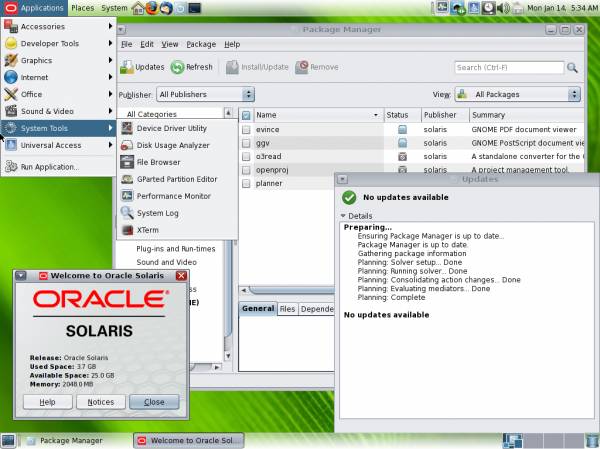Expand the Office submenu
Viewport: 600px width, 449px height.
tap(58, 94)
